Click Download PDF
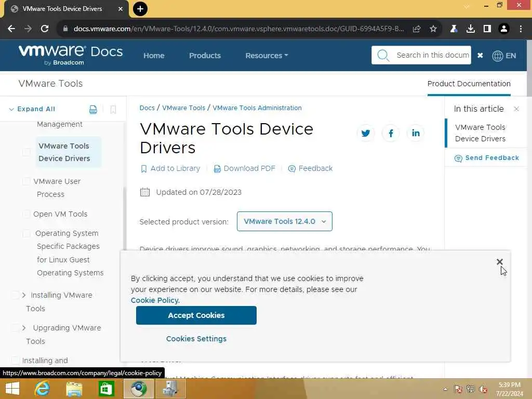 (x=244, y=169)
